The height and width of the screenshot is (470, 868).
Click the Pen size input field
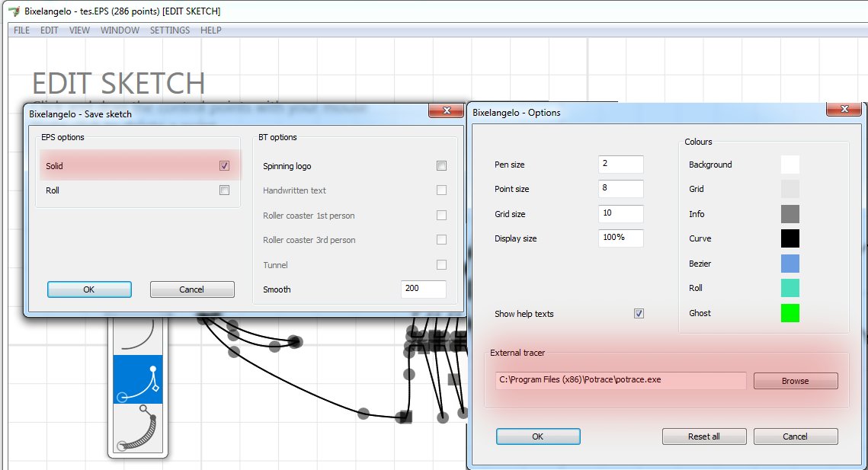pyautogui.click(x=620, y=165)
